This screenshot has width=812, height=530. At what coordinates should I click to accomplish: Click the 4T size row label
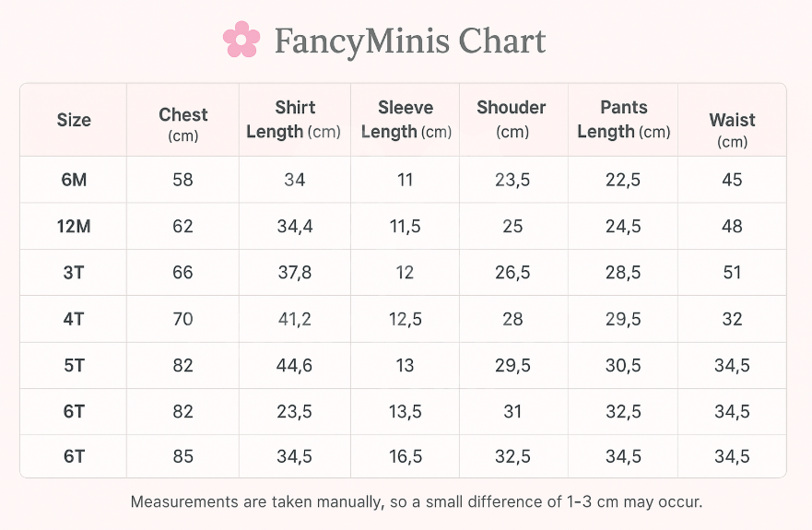pos(74,319)
